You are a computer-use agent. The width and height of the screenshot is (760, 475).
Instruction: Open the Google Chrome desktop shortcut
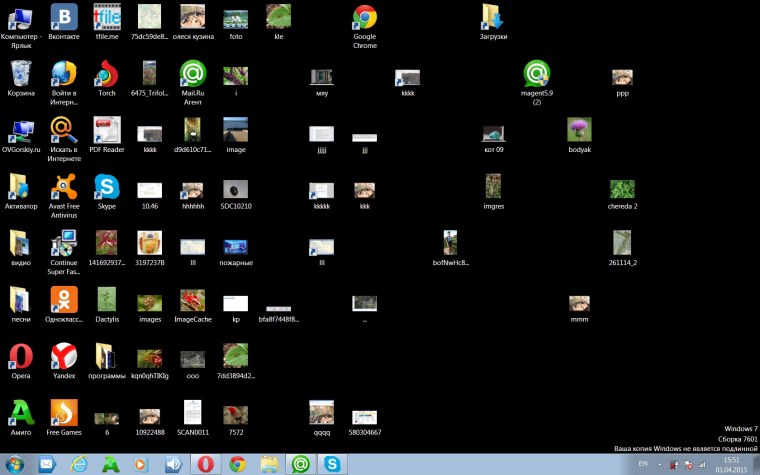364,18
